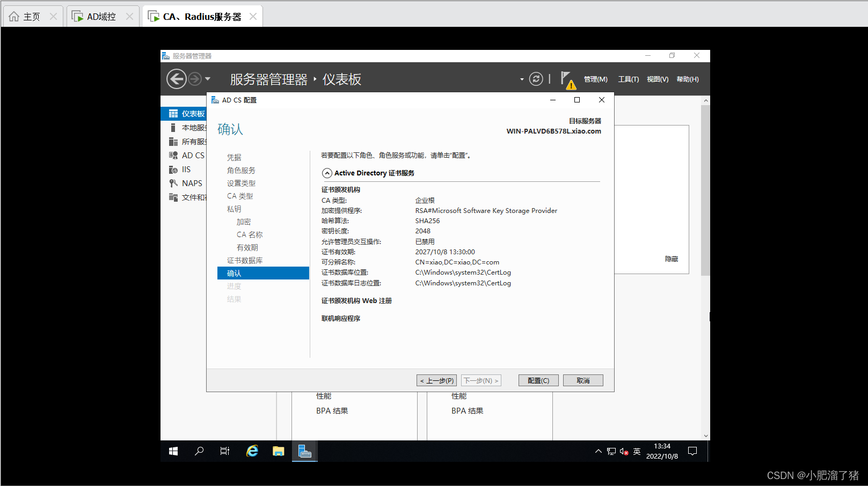The width and height of the screenshot is (868, 486).
Task: Select AD CS icon in sidebar
Action: pos(173,156)
